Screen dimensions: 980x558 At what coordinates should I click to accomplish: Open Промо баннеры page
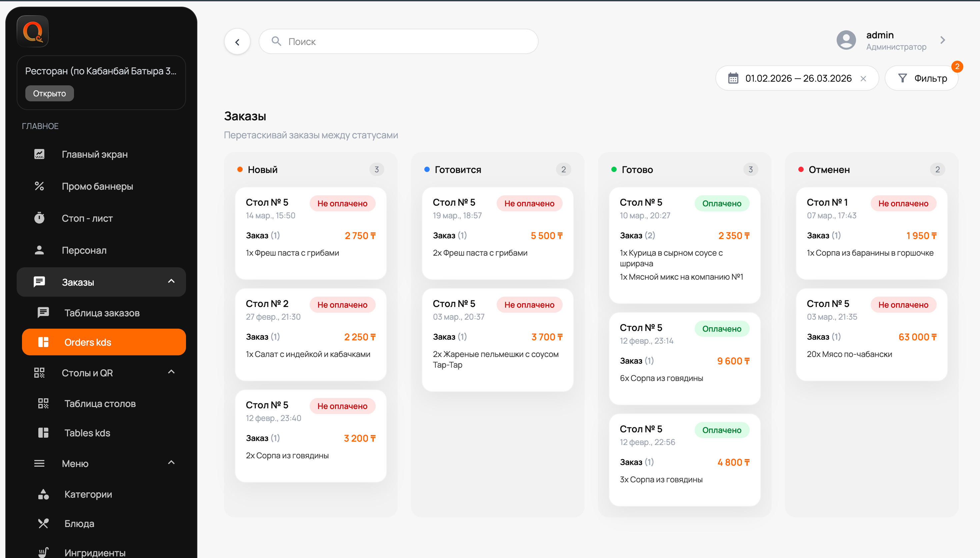pyautogui.click(x=97, y=186)
